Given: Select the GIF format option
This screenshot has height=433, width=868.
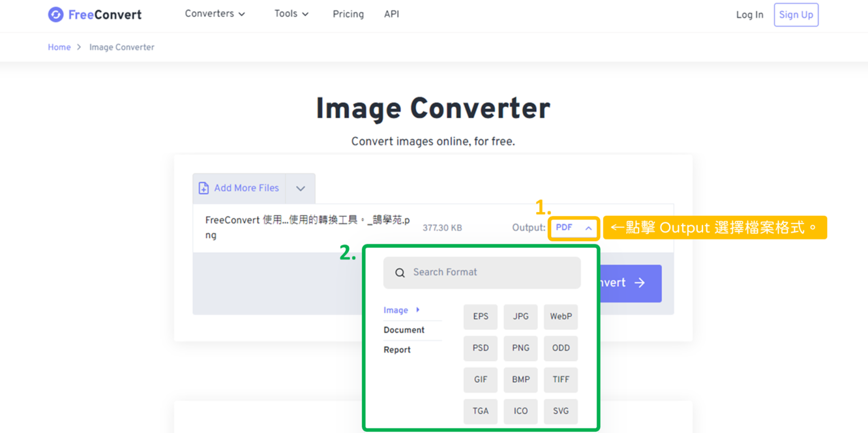Looking at the screenshot, I should [x=480, y=379].
